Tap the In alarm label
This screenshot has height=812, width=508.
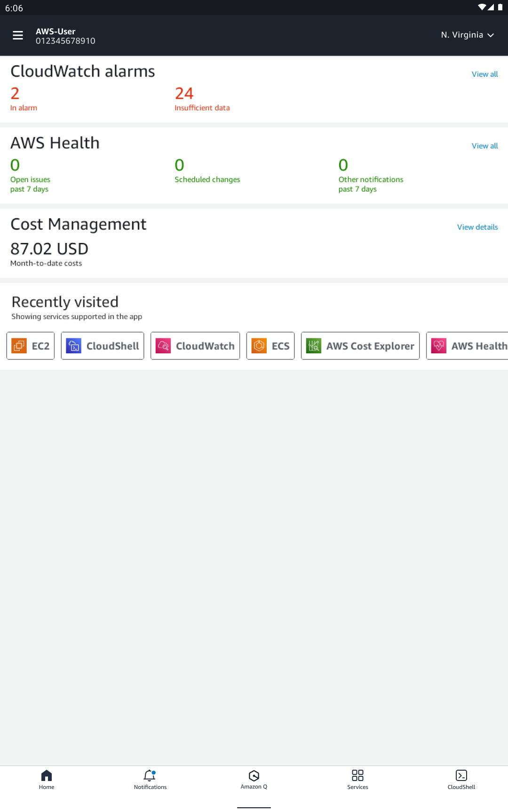coord(24,108)
